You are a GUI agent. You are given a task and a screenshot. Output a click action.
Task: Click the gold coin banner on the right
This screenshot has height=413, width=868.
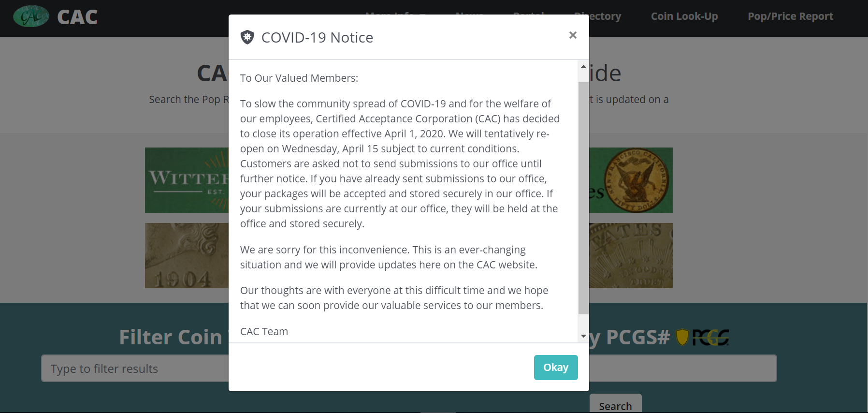pos(631,255)
